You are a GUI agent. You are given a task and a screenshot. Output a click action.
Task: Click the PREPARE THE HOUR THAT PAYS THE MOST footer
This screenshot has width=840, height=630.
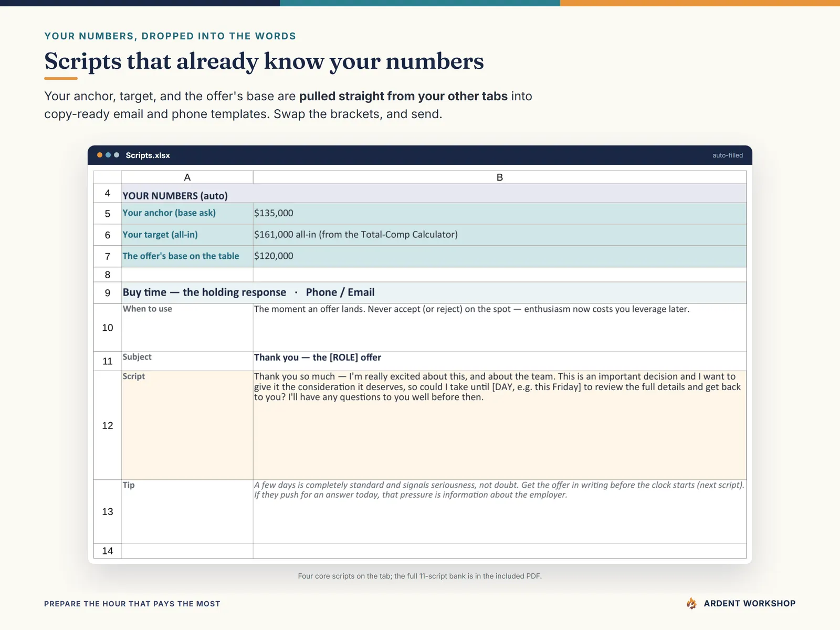132,604
